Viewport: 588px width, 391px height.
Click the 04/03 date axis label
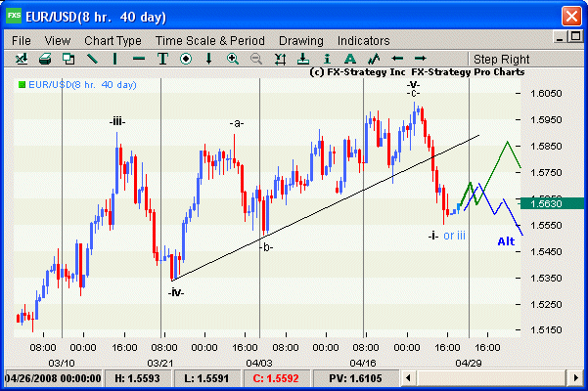tap(259, 364)
